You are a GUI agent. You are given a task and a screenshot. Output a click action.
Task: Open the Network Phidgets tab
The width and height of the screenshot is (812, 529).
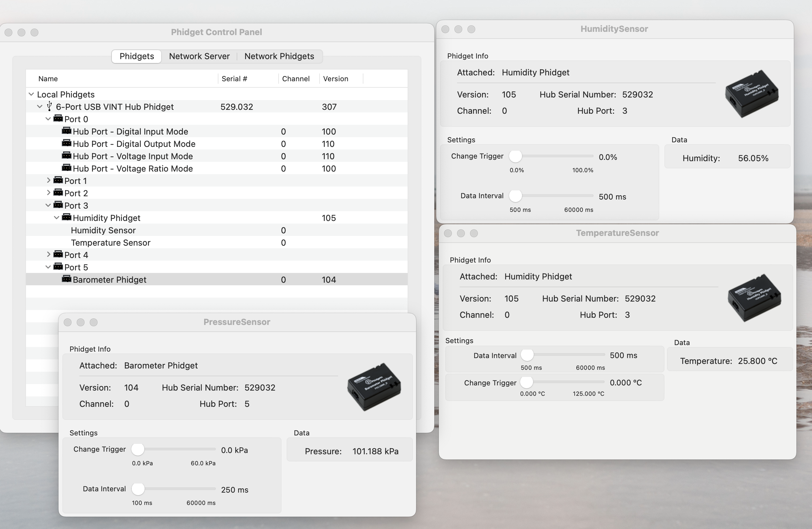(279, 56)
